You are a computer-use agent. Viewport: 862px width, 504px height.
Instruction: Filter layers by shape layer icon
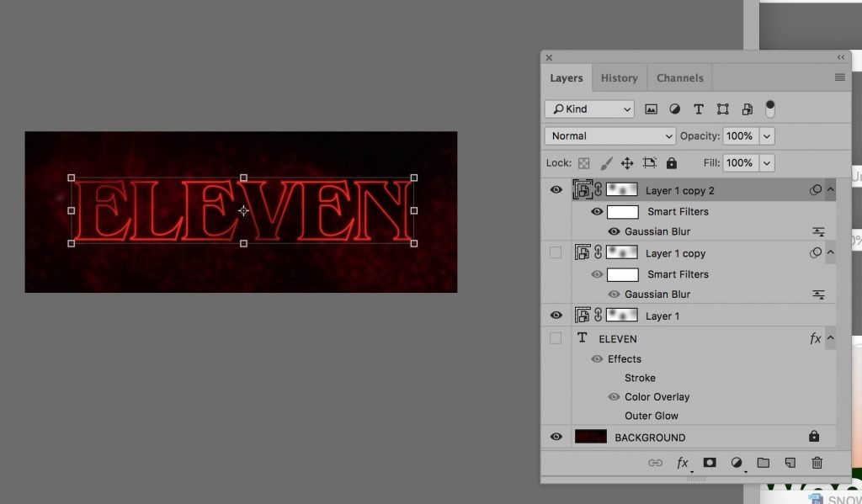722,109
